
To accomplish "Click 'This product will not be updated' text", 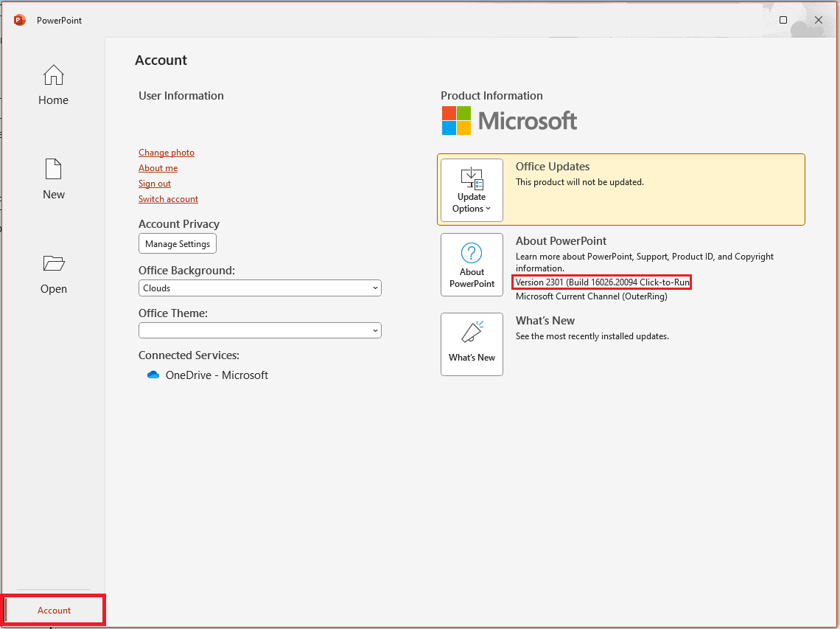I will [580, 182].
